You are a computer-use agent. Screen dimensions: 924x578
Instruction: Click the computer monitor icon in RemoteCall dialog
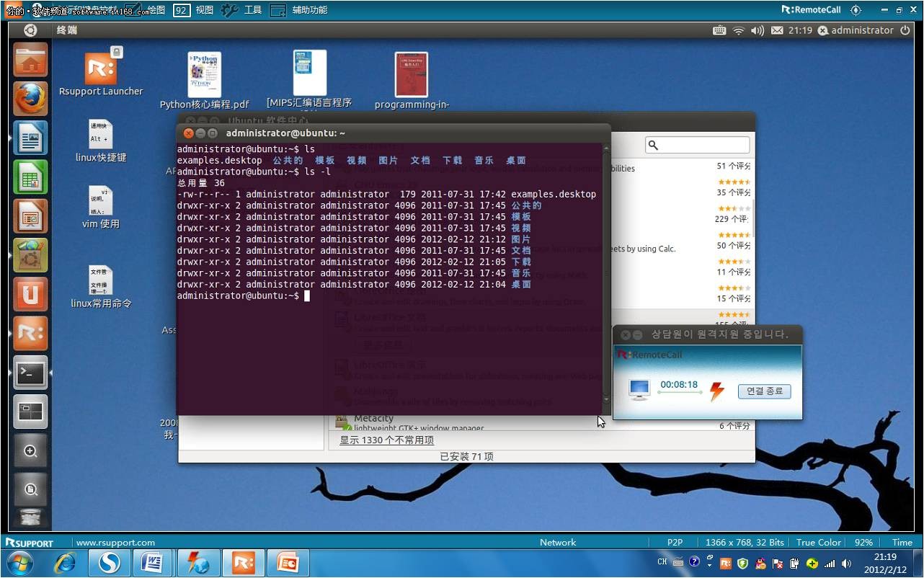pos(639,390)
